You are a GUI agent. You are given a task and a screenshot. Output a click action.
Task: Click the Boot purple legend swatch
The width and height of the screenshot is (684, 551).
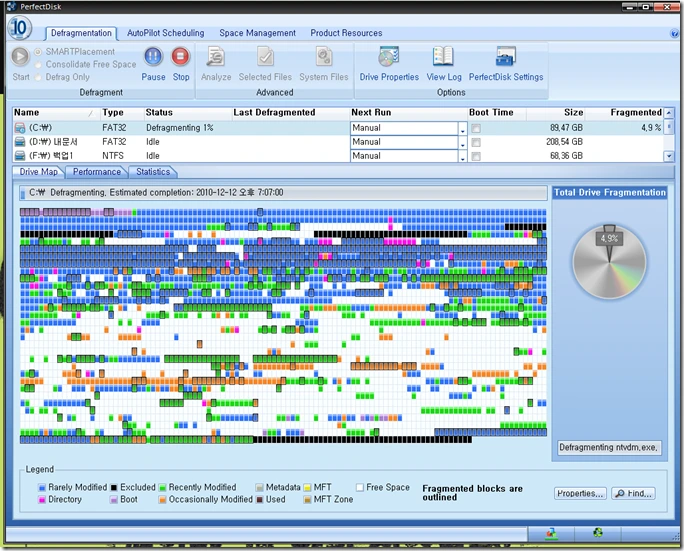click(114, 500)
